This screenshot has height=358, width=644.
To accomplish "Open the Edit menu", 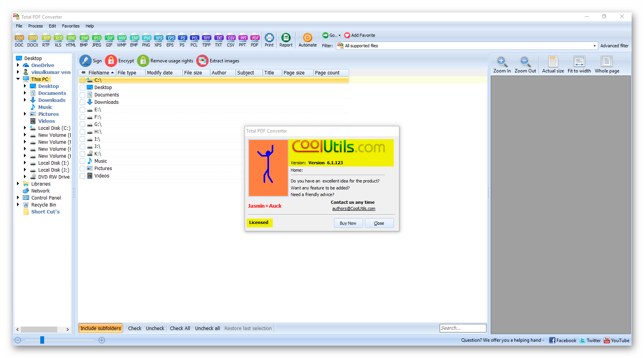I will pos(52,26).
